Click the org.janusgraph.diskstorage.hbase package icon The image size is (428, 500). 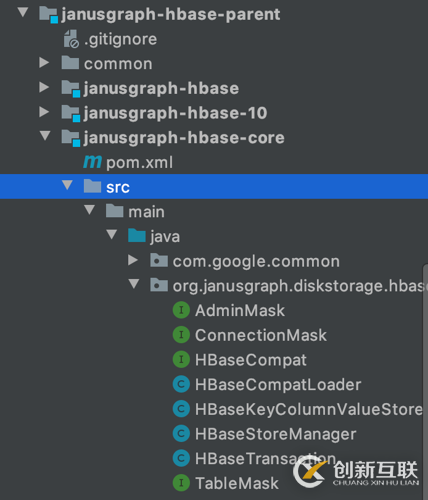coord(159,285)
